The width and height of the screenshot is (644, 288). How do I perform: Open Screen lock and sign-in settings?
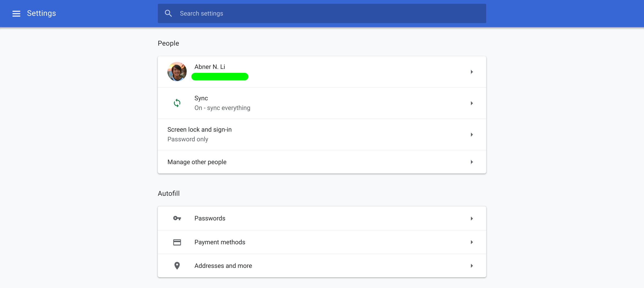(x=199, y=130)
